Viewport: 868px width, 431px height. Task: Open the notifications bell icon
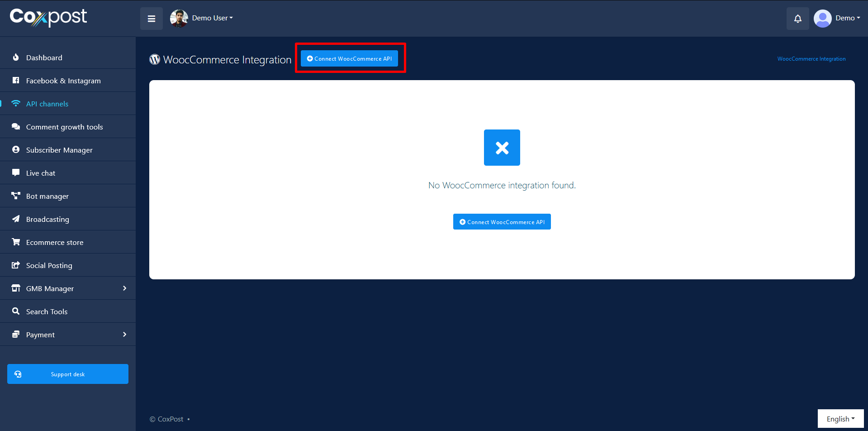coord(797,19)
